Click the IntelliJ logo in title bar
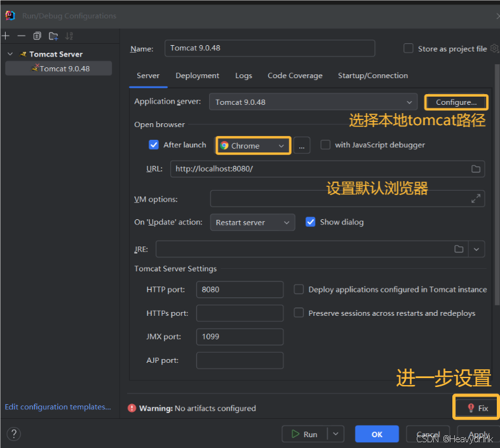This screenshot has height=448, width=500. [x=10, y=15]
